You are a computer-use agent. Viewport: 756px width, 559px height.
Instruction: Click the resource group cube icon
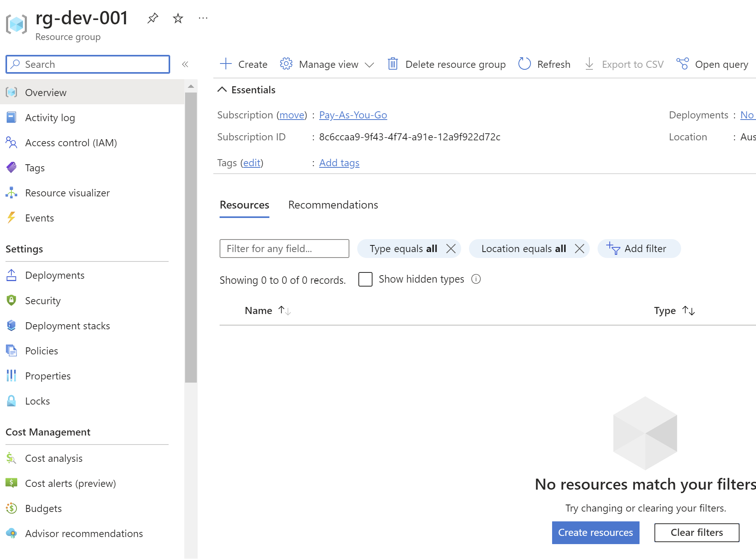point(16,25)
